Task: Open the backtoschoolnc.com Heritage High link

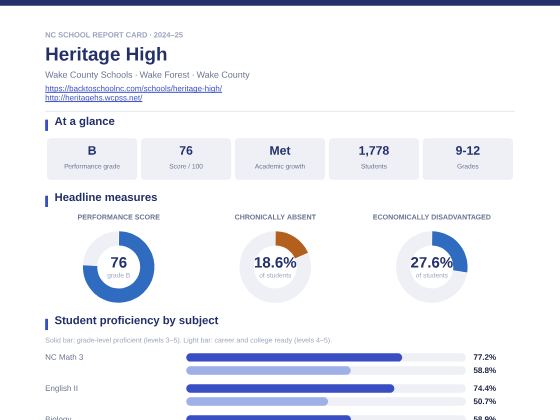Action: pos(133,88)
